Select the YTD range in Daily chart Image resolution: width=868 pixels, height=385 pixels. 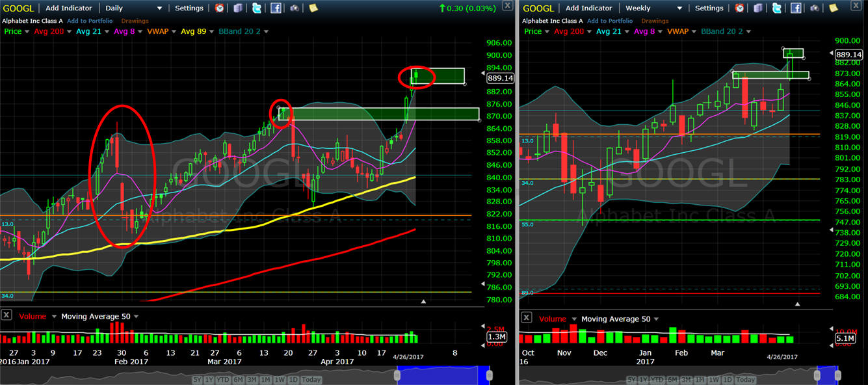tap(224, 380)
